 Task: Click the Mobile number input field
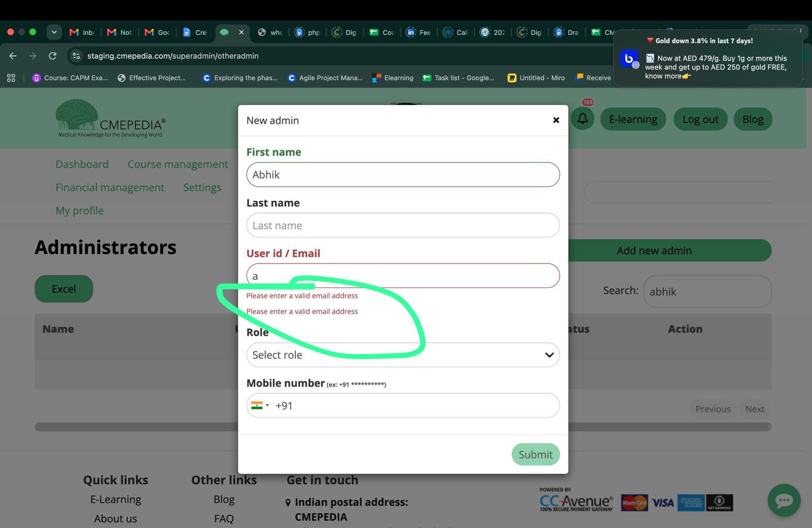click(403, 405)
